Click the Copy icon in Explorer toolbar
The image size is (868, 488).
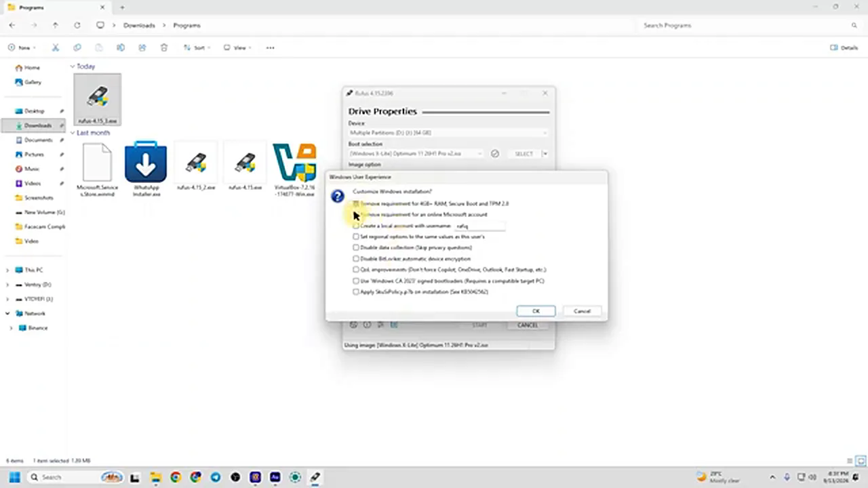pos(77,48)
